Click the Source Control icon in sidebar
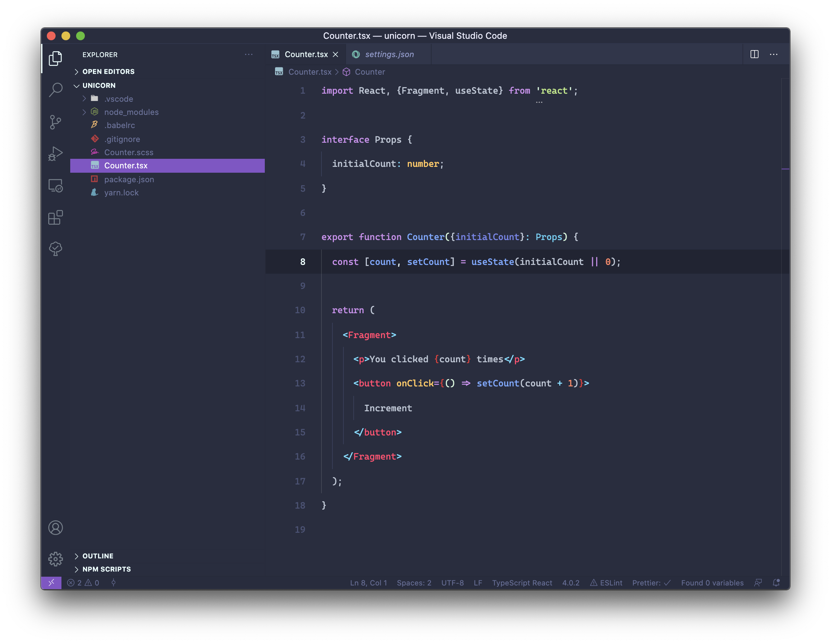831x644 pixels. tap(56, 120)
